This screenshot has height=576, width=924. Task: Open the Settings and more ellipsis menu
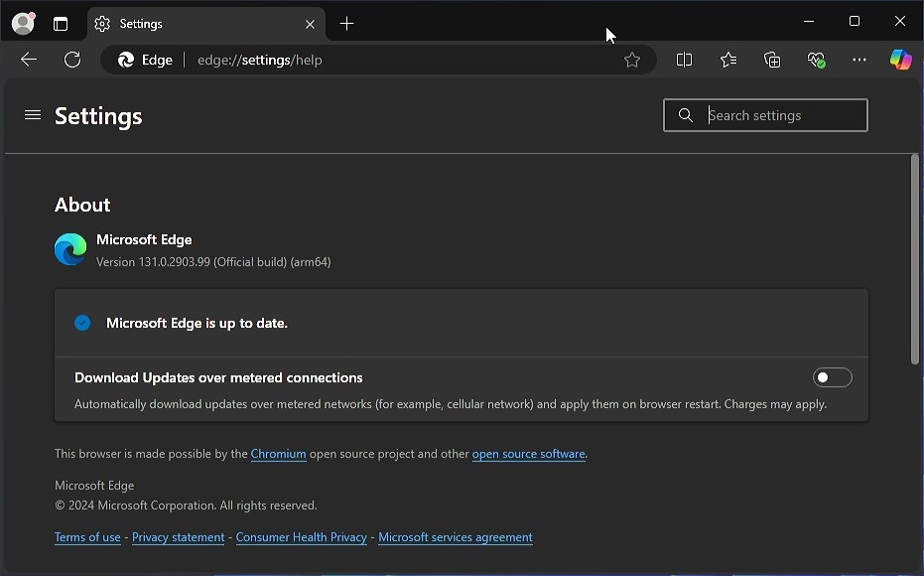click(x=859, y=60)
